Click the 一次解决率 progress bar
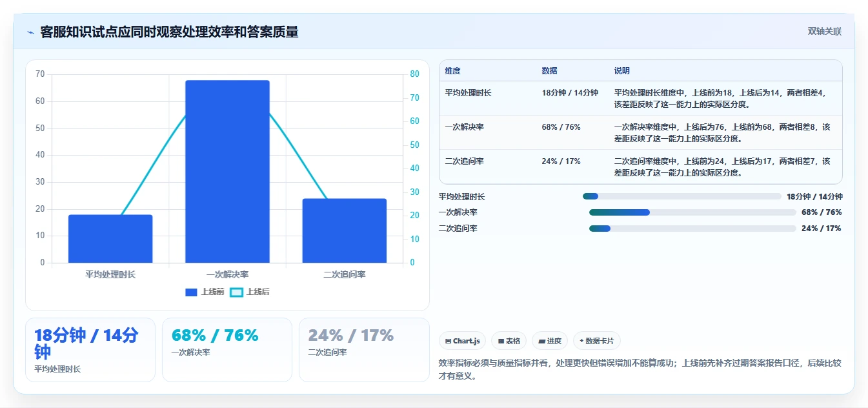The image size is (868, 408). 692,212
